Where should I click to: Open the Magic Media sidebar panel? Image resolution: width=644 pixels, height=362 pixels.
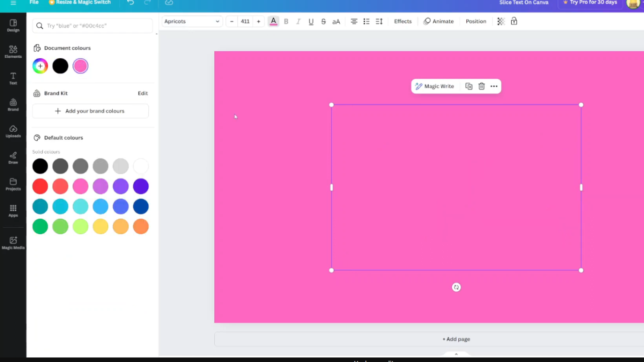(13, 243)
